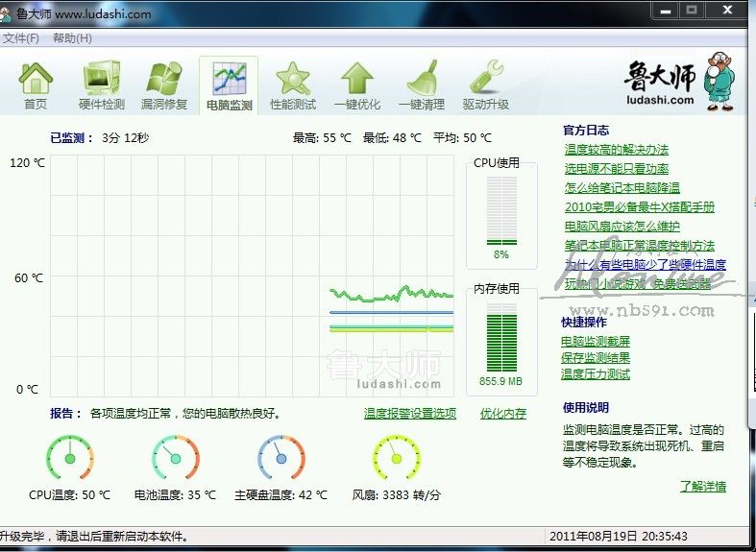Click the 优化内存 link
Viewport: 756px width, 552px height.
coord(502,413)
